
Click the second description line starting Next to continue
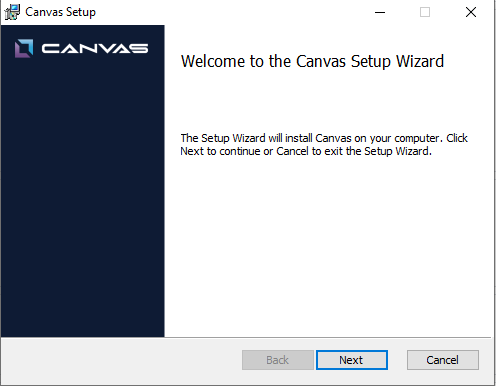point(306,151)
